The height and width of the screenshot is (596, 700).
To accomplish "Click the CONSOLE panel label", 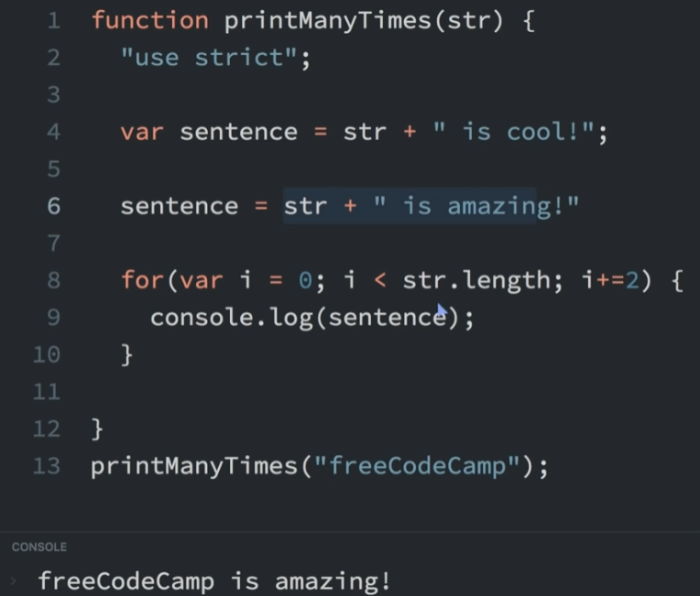I will [39, 547].
